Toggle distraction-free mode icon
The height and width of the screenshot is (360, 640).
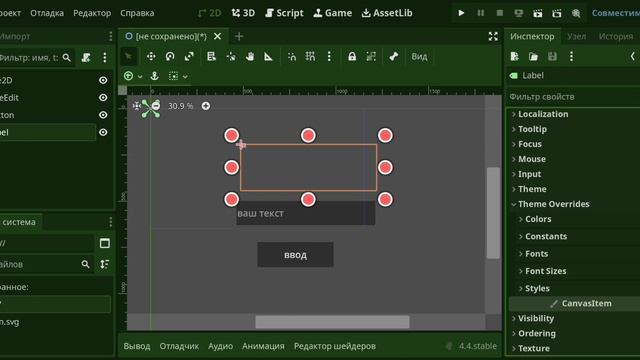pyautogui.click(x=493, y=36)
